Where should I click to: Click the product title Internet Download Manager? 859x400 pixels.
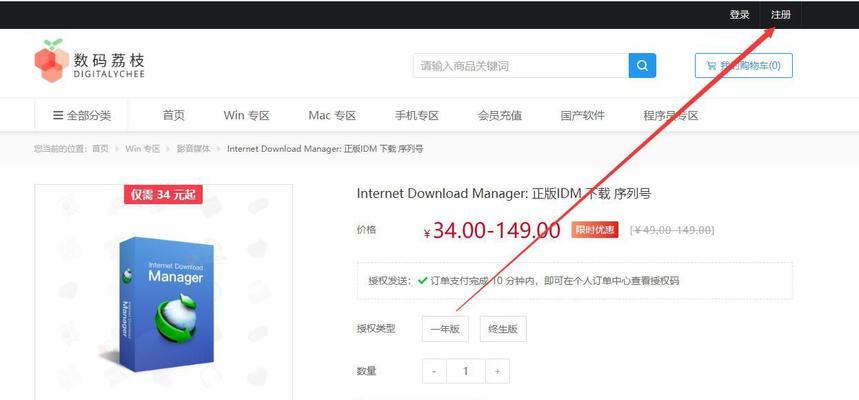[x=503, y=193]
